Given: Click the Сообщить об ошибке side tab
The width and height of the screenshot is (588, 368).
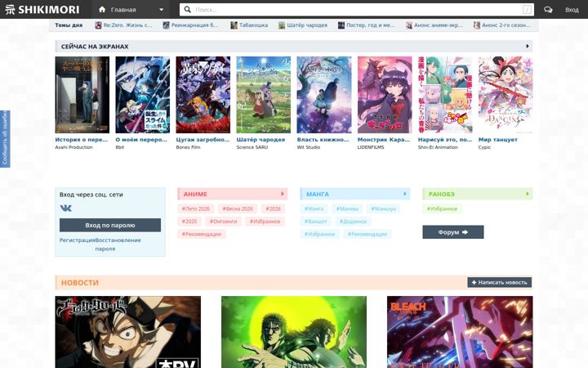Looking at the screenshot, I should coord(5,138).
